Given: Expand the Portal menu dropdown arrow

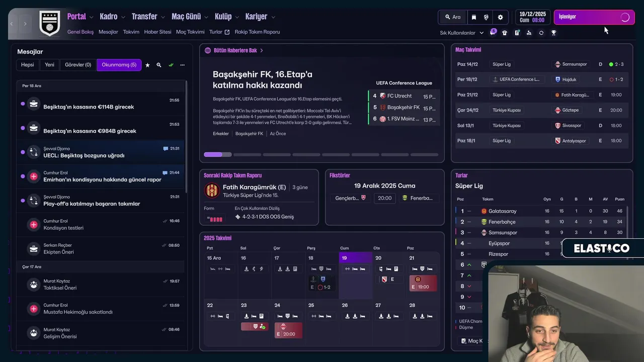Looking at the screenshot, I should tap(92, 17).
